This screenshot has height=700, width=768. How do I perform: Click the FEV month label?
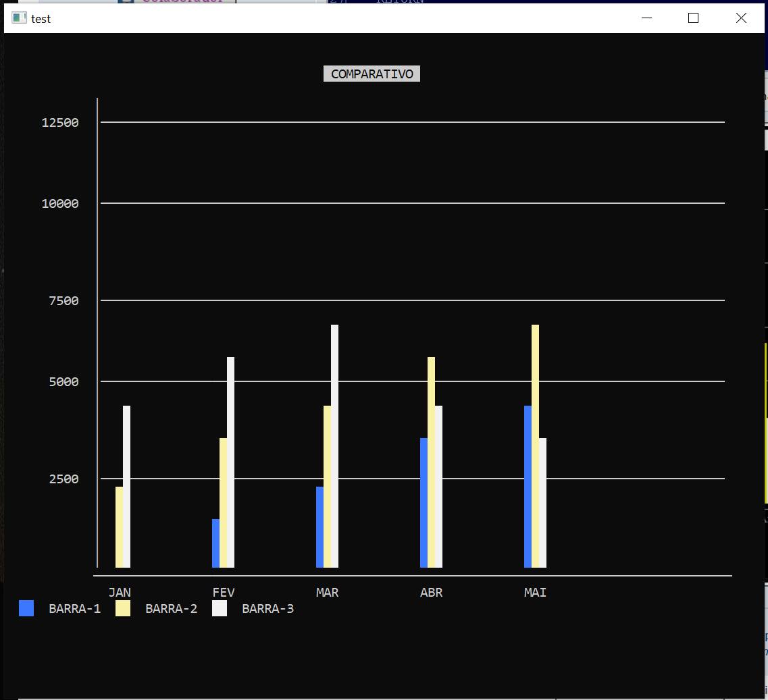pos(224,592)
